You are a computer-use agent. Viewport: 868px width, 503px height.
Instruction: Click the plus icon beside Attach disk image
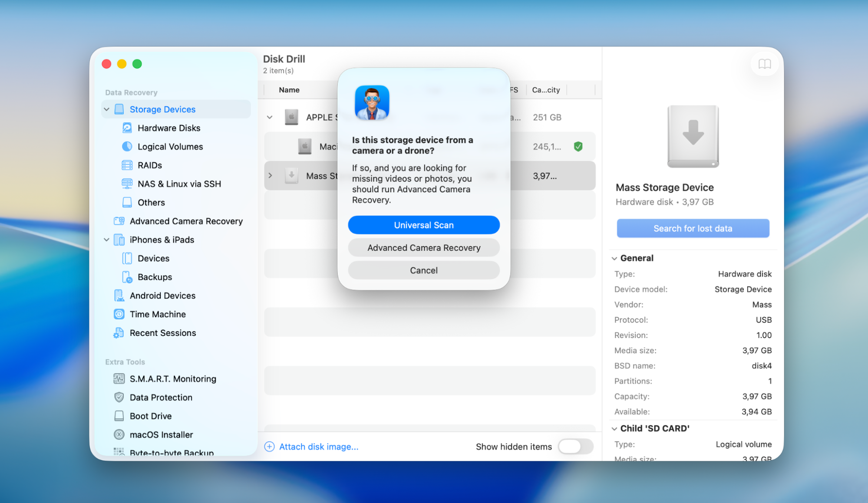[269, 447]
